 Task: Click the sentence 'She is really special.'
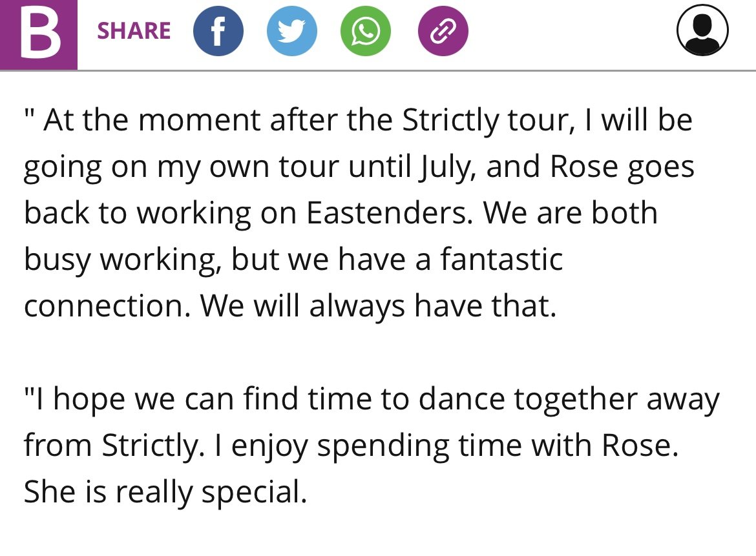coord(165,493)
